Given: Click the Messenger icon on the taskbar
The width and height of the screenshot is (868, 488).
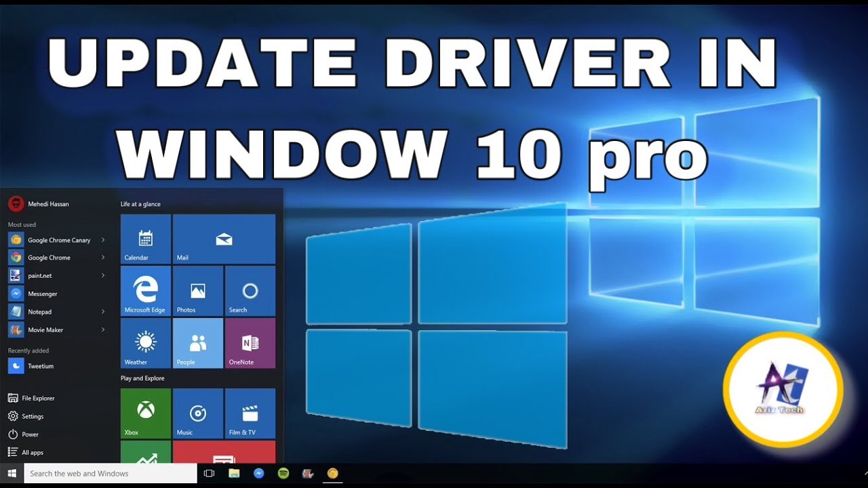Looking at the screenshot, I should 258,473.
